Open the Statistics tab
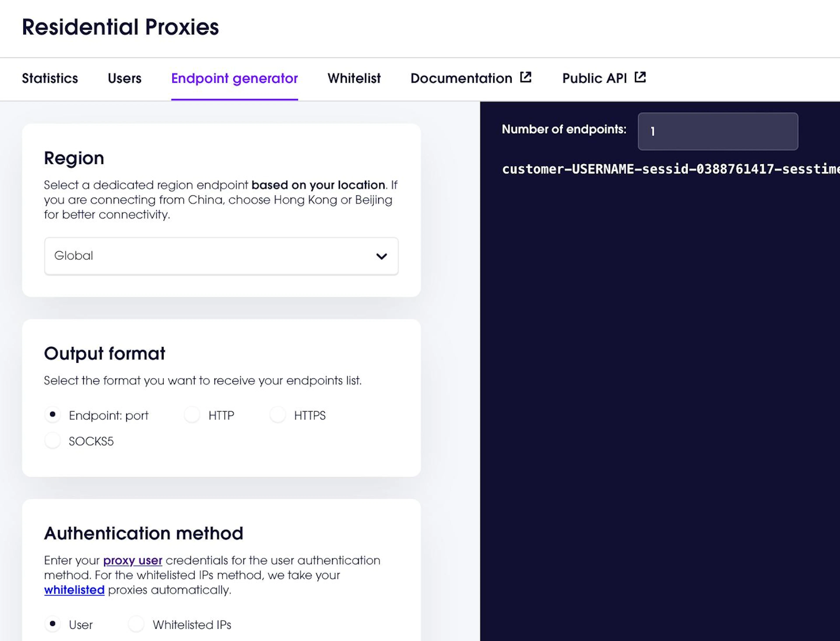 pos(50,78)
